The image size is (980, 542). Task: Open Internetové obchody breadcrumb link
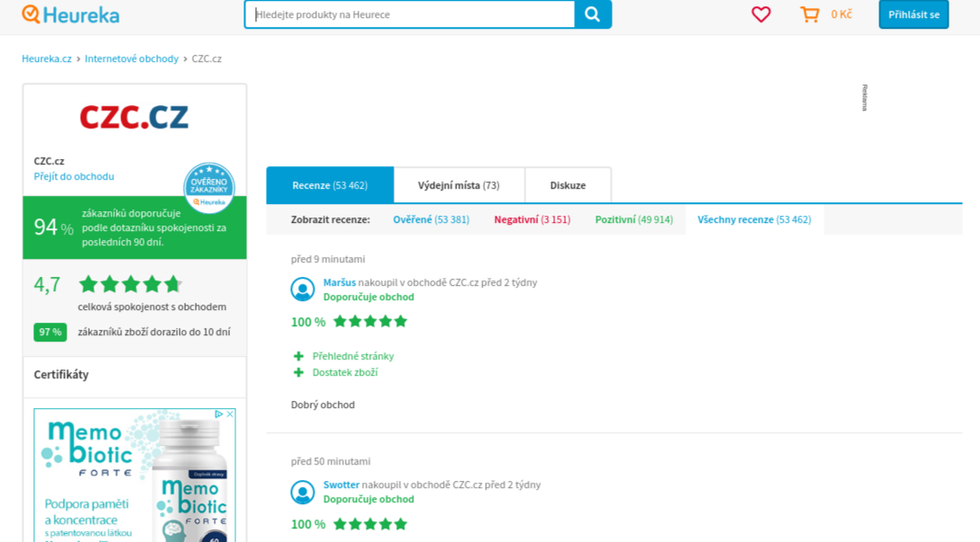coord(131,58)
